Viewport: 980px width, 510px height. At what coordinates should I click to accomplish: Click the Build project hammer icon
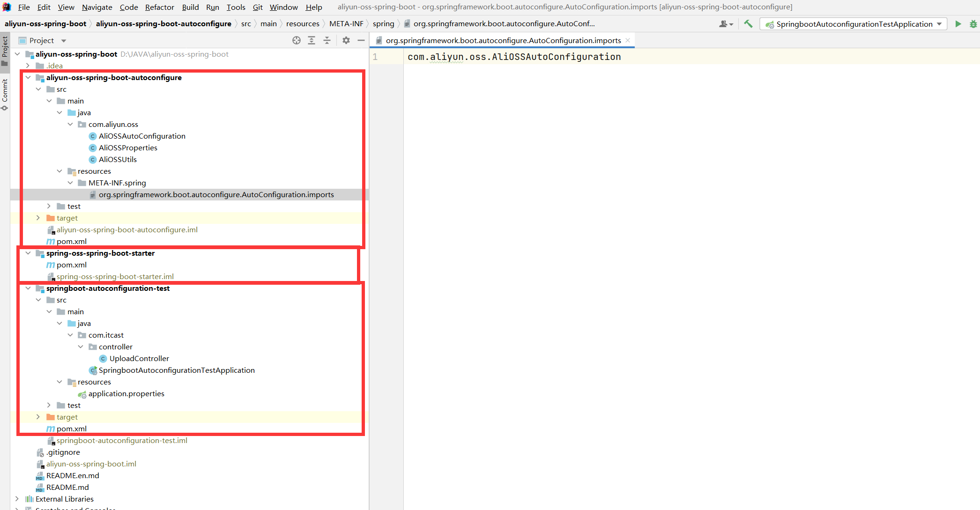click(x=748, y=24)
